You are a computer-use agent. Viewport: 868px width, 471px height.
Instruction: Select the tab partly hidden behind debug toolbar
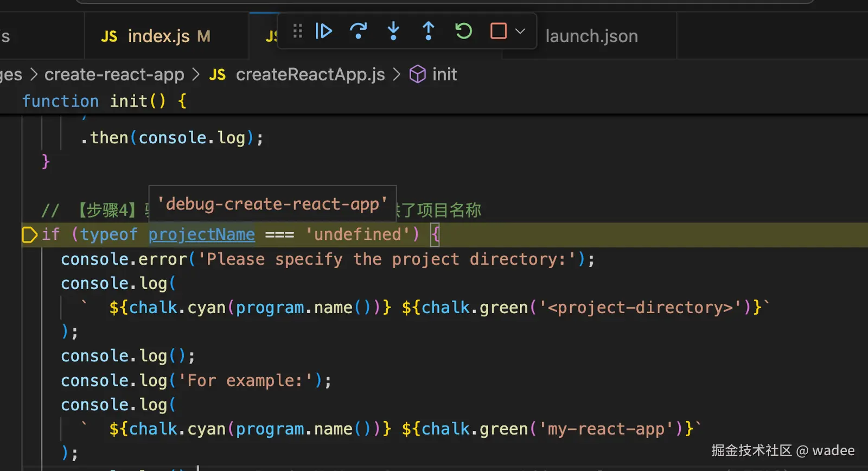[270, 36]
